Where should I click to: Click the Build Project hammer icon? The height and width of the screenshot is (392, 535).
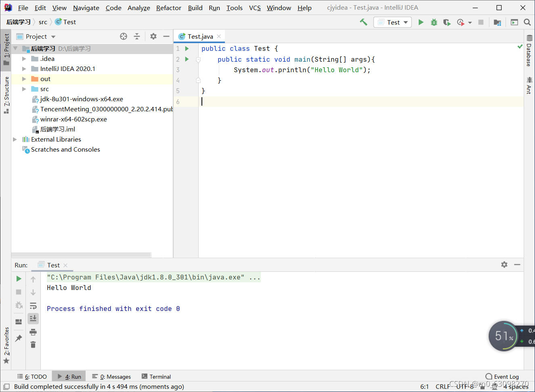pos(363,22)
